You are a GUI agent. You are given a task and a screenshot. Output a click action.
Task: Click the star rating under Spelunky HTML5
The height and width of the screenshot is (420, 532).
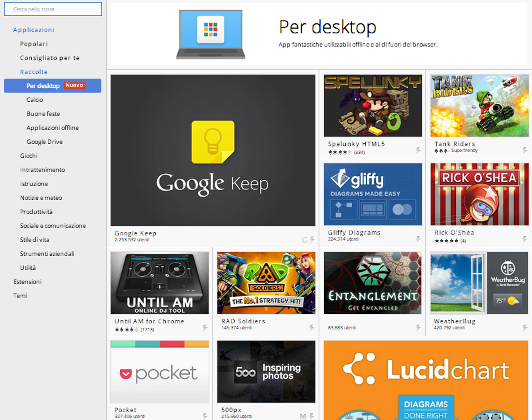click(339, 152)
